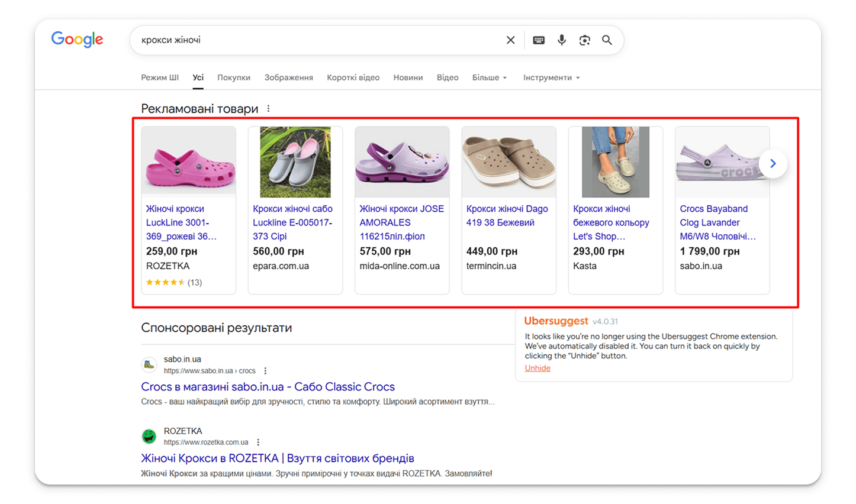Expand the Інструменти dropdown
The height and width of the screenshot is (504, 856).
pyautogui.click(x=552, y=77)
